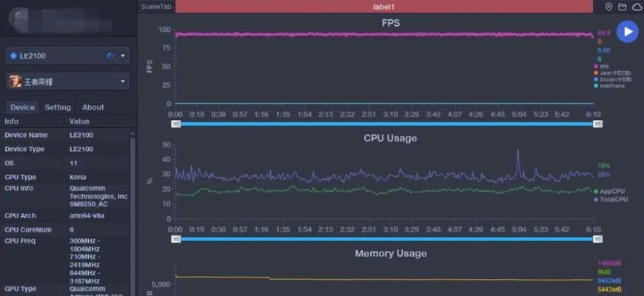Click the blue device icon beside LE2100

13,55
